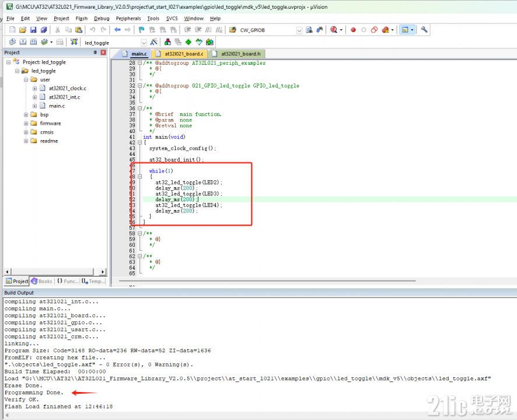Click the Build target icon
Image resolution: width=517 pixels, height=420 pixels.
23,42
